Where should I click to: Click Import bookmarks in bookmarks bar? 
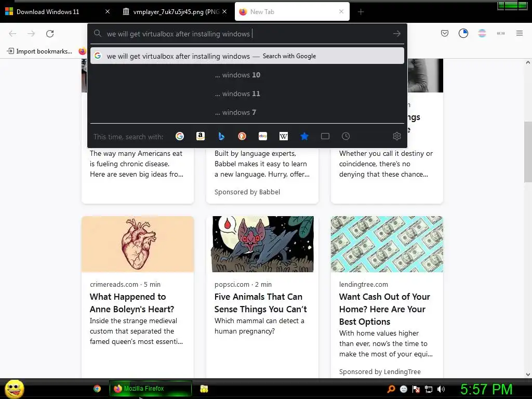point(39,51)
